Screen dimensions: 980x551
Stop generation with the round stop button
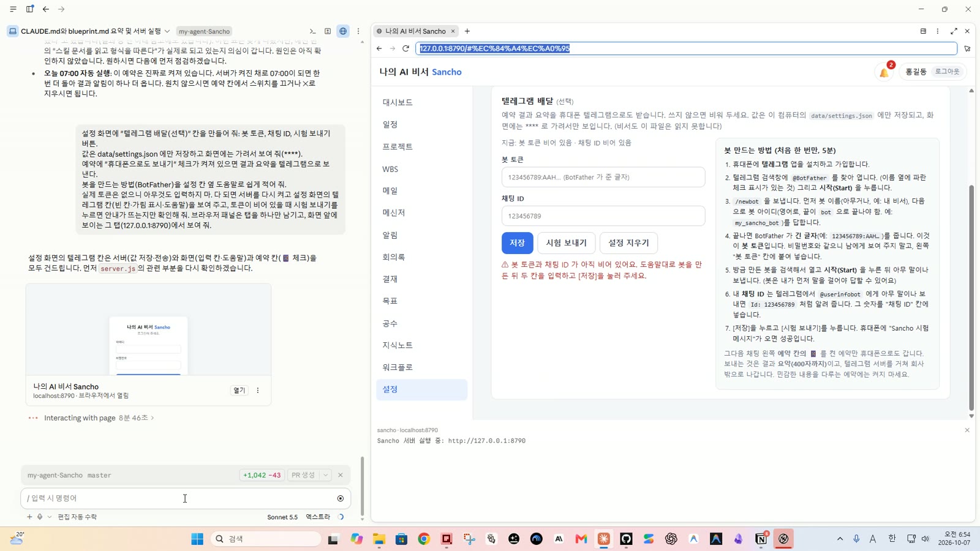[x=341, y=498]
